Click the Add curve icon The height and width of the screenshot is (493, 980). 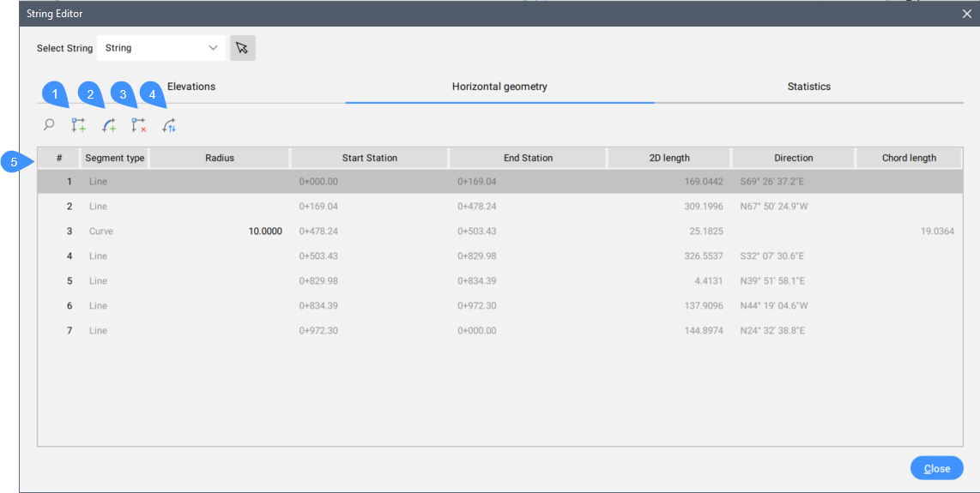click(109, 126)
